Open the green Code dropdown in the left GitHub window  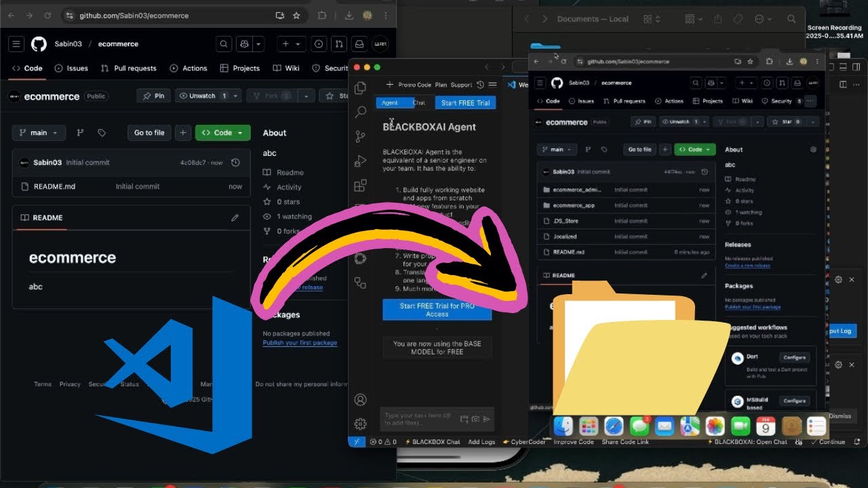pos(223,133)
